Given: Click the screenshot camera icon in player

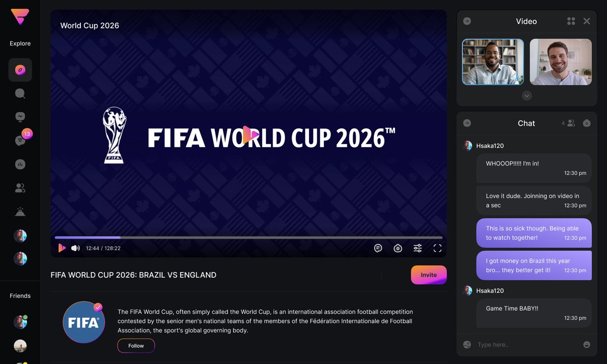Looking at the screenshot, I should 398,248.
